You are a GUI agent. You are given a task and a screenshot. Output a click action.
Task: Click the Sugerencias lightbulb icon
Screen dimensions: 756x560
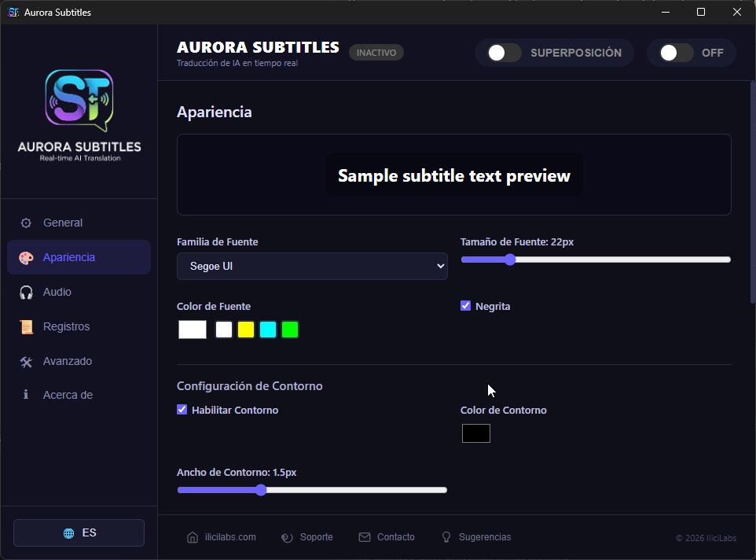click(x=446, y=537)
